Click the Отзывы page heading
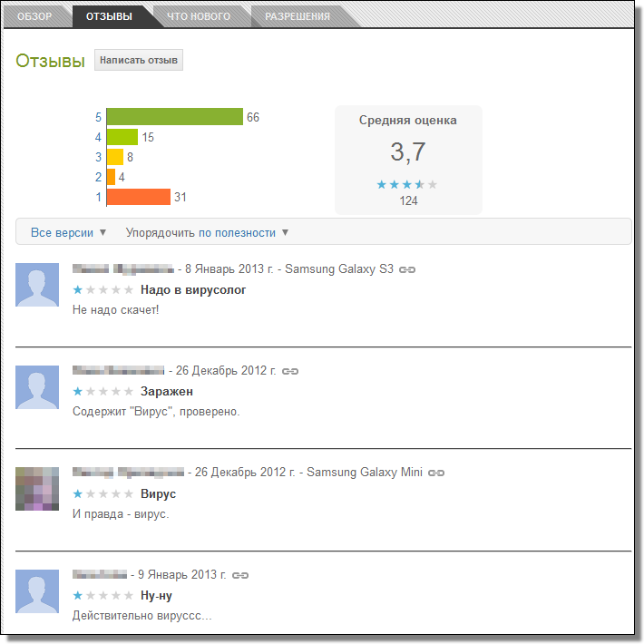Viewport: 644px width, 644px height. (50, 61)
